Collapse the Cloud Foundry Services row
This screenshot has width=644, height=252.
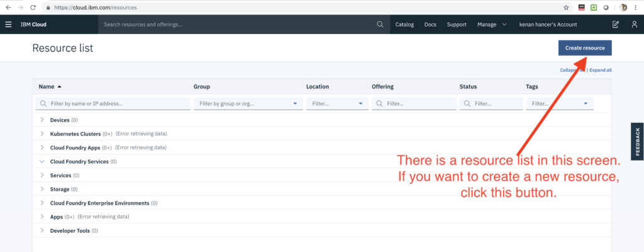(x=42, y=161)
